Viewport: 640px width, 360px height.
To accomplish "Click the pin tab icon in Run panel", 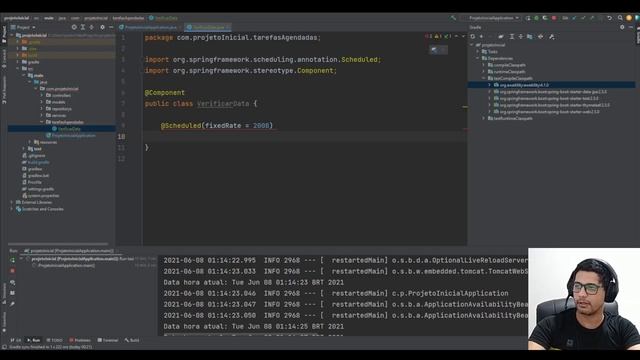I will point(12,304).
